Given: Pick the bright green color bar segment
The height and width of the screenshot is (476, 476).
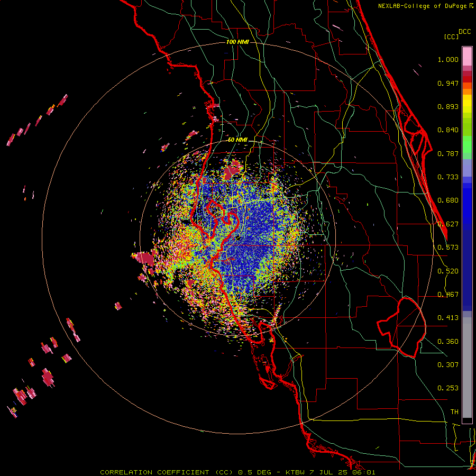Looking at the screenshot, I should click(467, 144).
